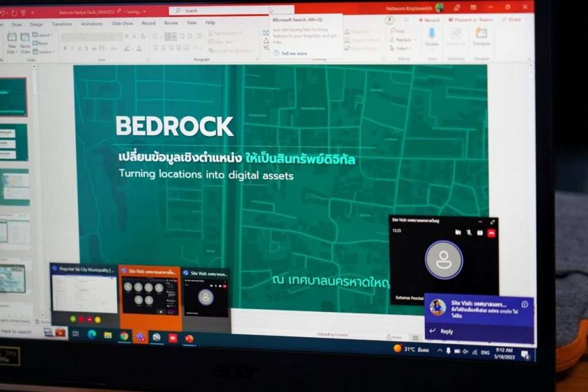Image resolution: width=588 pixels, height=392 pixels.
Task: Open the Slide Show ribbon tab
Action: click(x=122, y=24)
